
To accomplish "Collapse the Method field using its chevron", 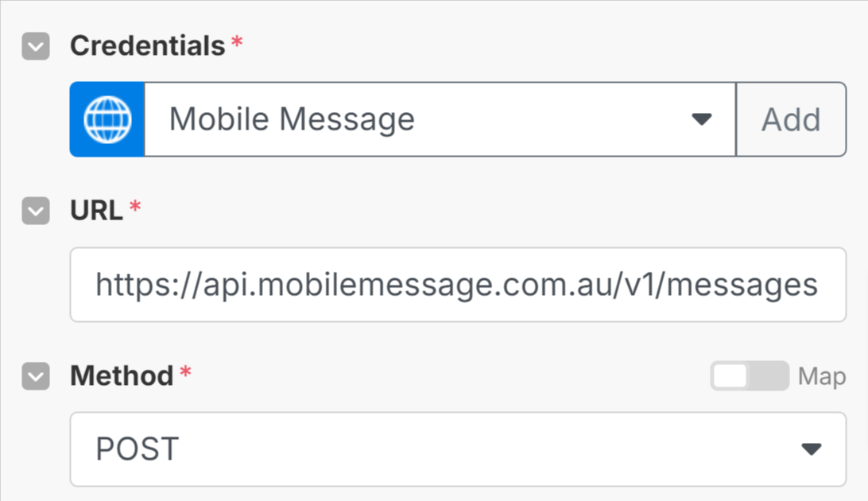I will pos(36,375).
